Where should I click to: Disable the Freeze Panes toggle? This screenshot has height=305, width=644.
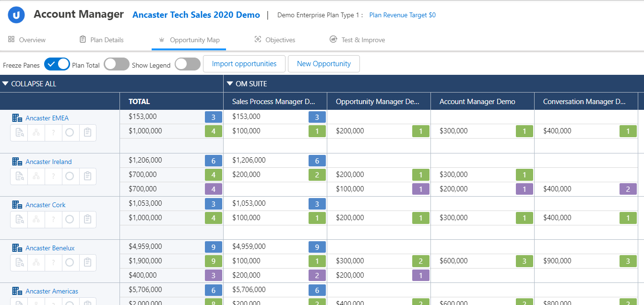(x=57, y=64)
